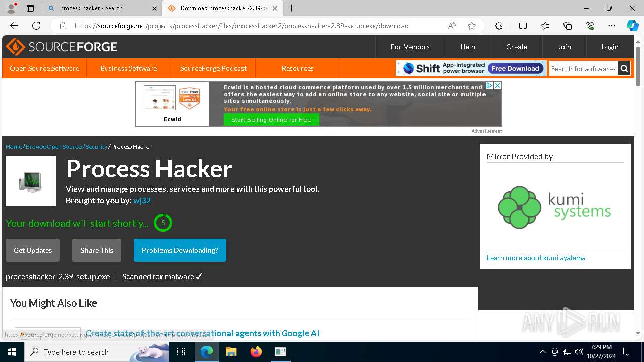Open the tab actions menu icon
The height and width of the screenshot is (362, 644).
30,8
